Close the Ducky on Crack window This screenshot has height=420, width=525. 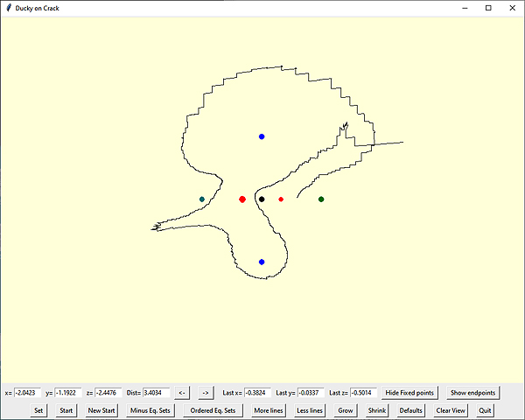[512, 8]
